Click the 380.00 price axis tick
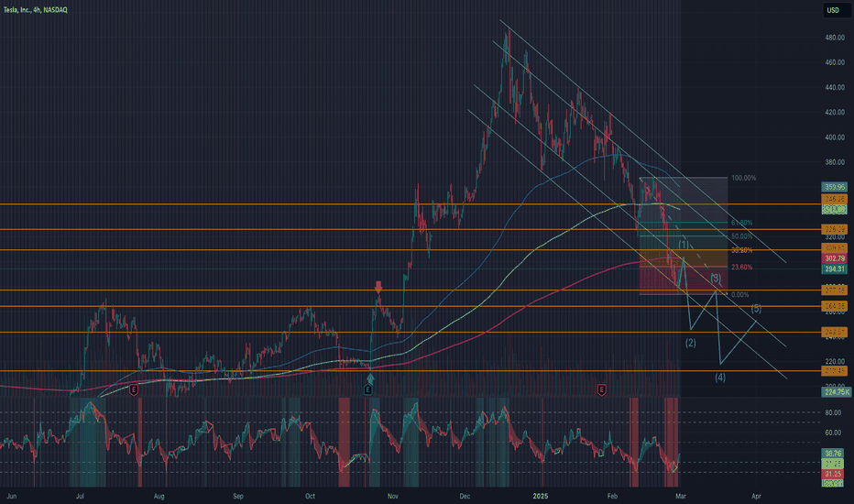The width and height of the screenshot is (854, 504). (x=835, y=162)
